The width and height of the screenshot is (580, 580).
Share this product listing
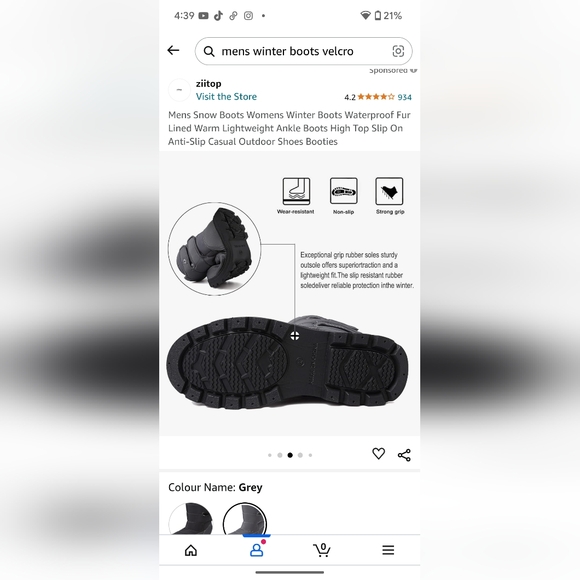(404, 455)
